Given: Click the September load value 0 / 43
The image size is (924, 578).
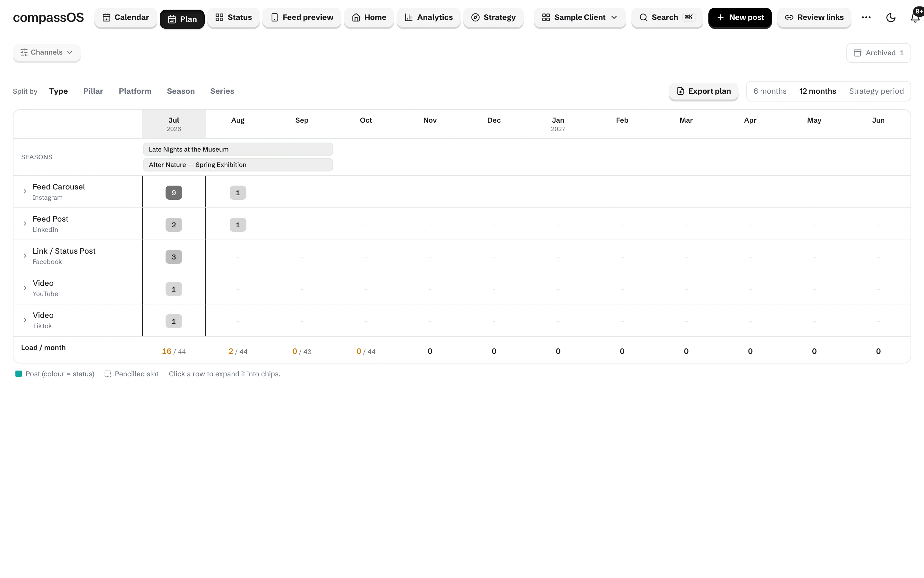Looking at the screenshot, I should point(302,351).
